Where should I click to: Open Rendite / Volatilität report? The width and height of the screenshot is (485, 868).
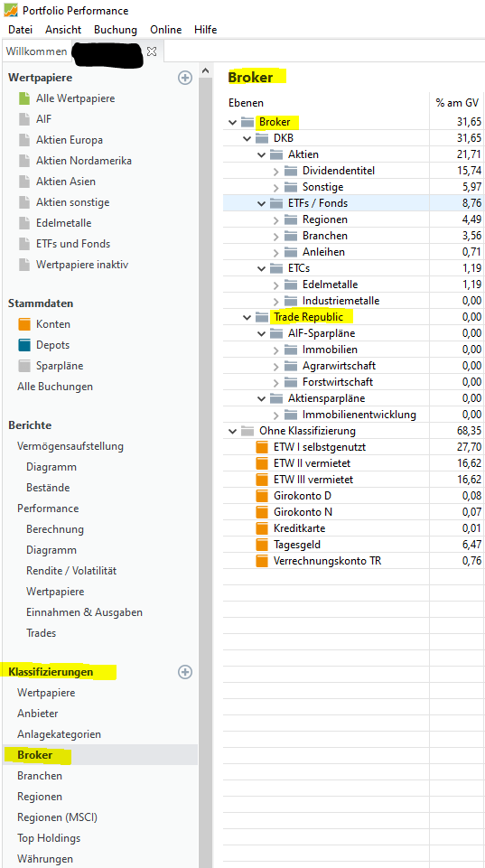coord(71,571)
